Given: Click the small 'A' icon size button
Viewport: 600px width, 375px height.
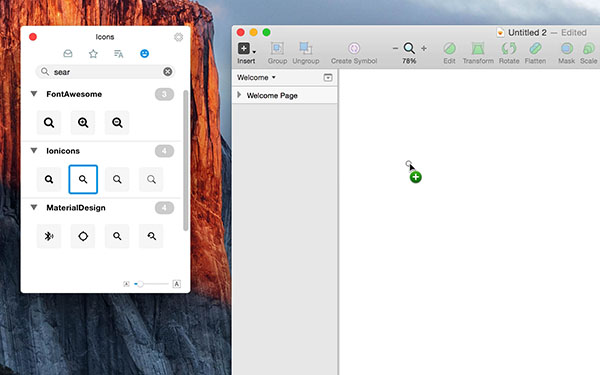Looking at the screenshot, I should (126, 284).
